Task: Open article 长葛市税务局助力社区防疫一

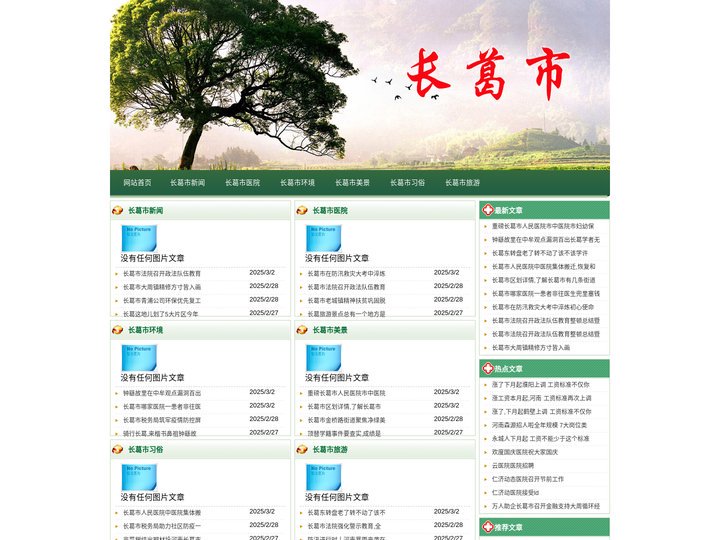Action: pyautogui.click(x=162, y=526)
